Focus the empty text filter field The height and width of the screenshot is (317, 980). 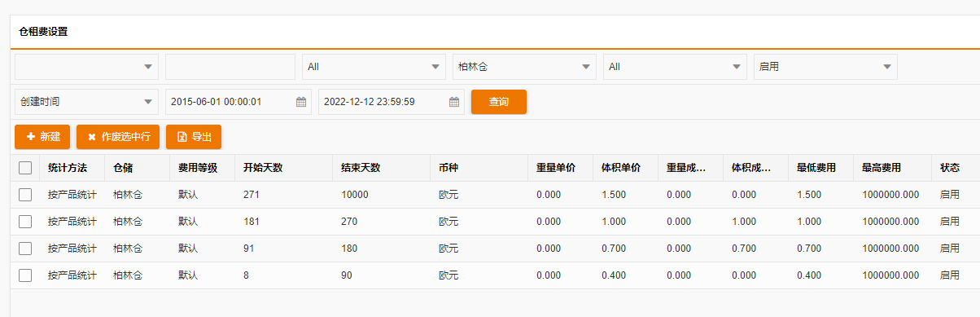(x=230, y=67)
